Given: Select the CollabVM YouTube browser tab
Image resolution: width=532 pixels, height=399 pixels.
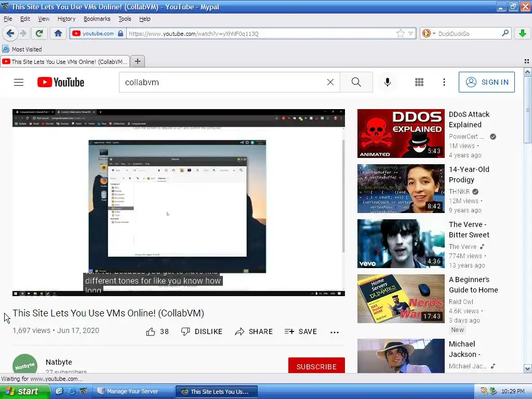Looking at the screenshot, I should pyautogui.click(x=65, y=61).
